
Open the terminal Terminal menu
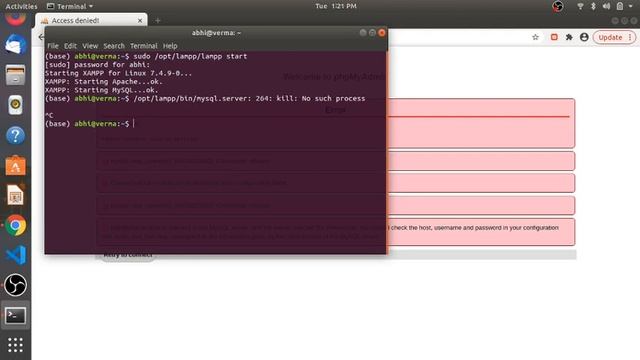pyautogui.click(x=144, y=46)
